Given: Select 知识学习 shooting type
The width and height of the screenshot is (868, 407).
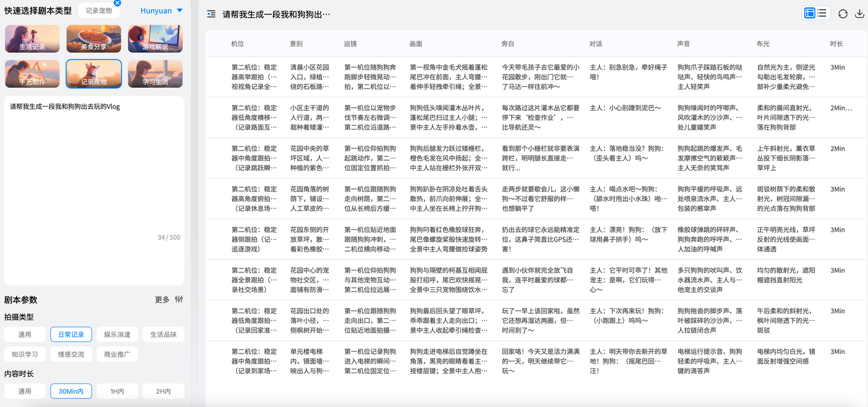Looking at the screenshot, I should [x=25, y=354].
